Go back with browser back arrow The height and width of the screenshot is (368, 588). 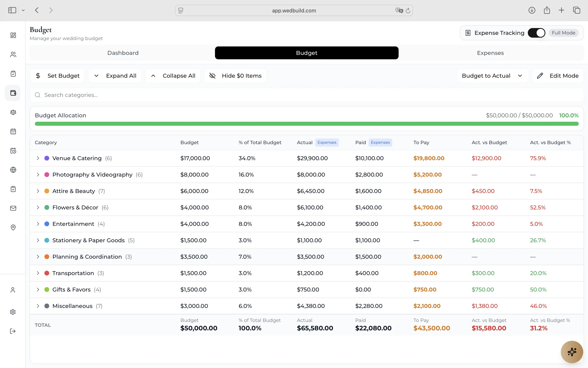[x=37, y=10]
